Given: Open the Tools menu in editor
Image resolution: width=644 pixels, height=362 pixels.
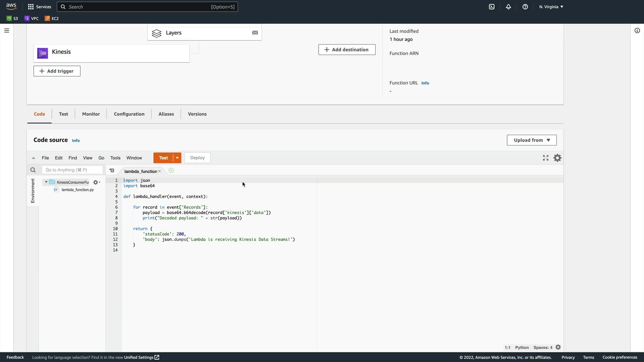Looking at the screenshot, I should click(115, 158).
